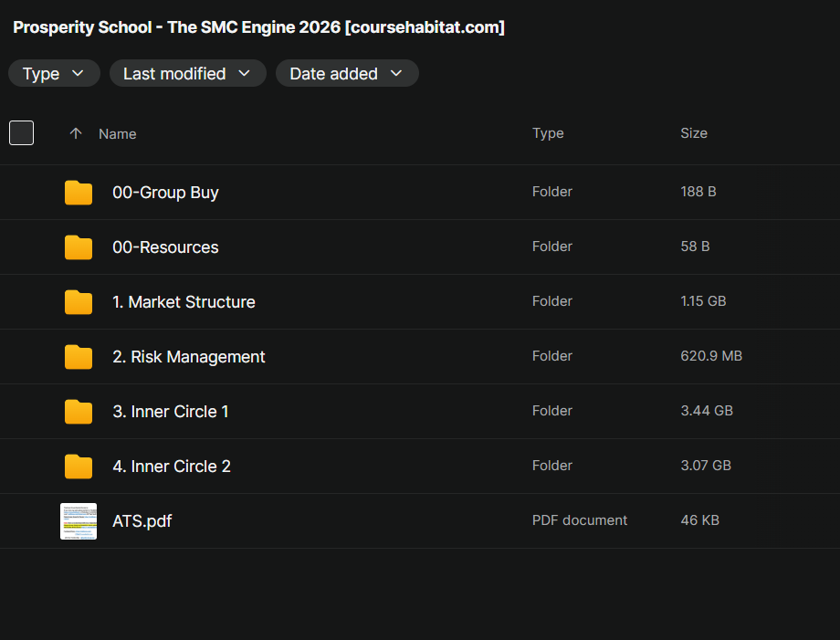Click the Type column header
The image size is (840, 640).
[x=548, y=133]
